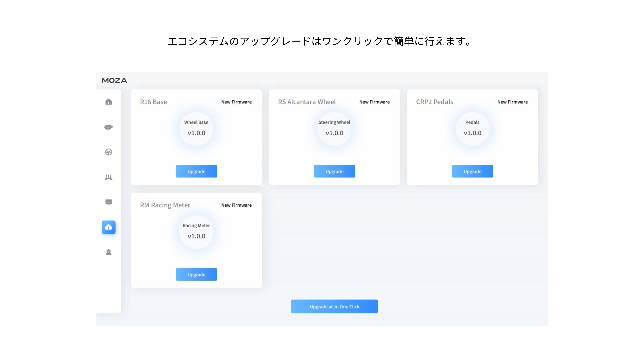Click the MOZA logo
Viewport: 644px width, 362px height.
114,80
